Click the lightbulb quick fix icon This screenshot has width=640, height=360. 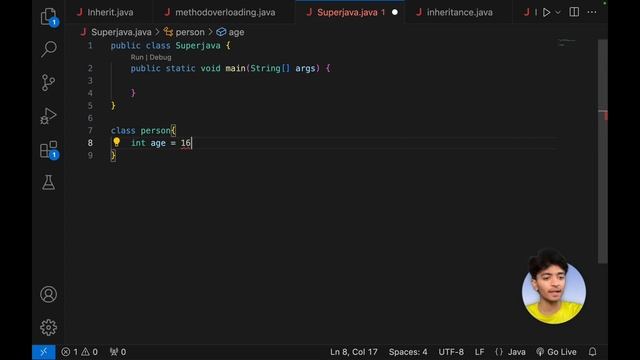[x=117, y=142]
